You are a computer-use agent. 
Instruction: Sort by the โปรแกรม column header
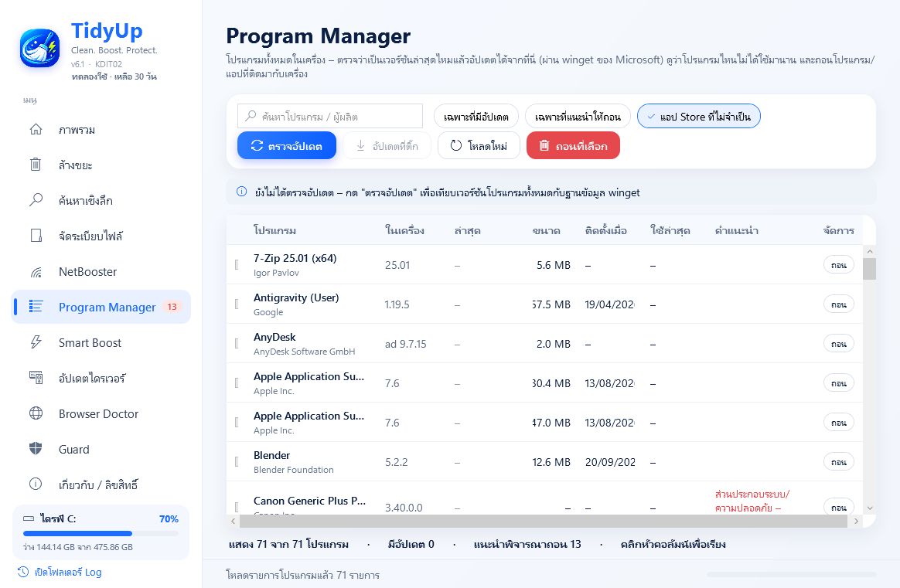[x=275, y=230]
